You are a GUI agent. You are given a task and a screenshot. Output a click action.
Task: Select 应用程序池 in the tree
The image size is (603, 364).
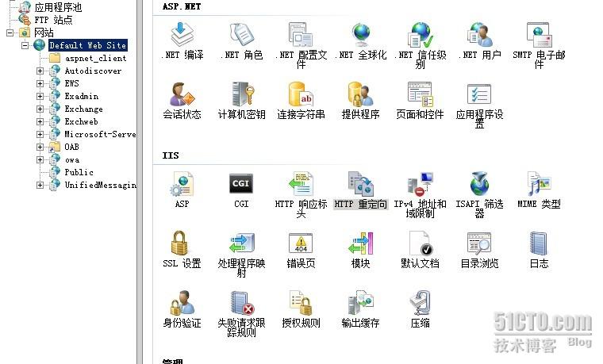[x=58, y=7]
